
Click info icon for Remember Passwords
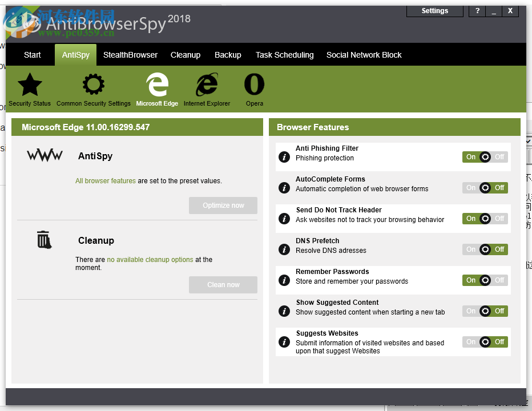[284, 280]
